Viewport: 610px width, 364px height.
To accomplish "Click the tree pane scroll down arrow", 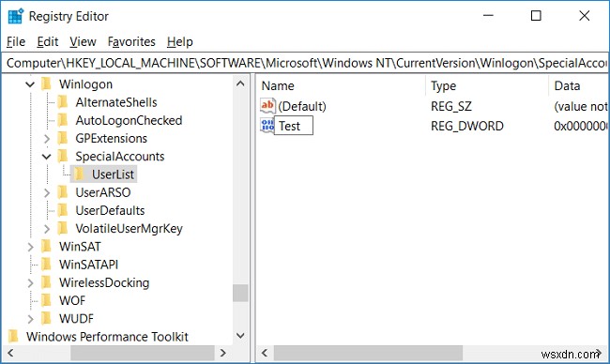I will click(240, 336).
